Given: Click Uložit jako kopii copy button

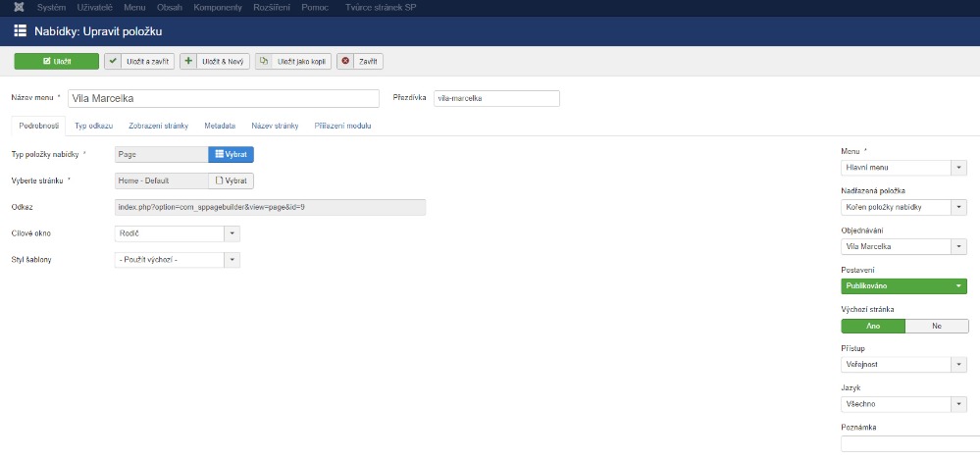Looking at the screenshot, I should click(292, 61).
